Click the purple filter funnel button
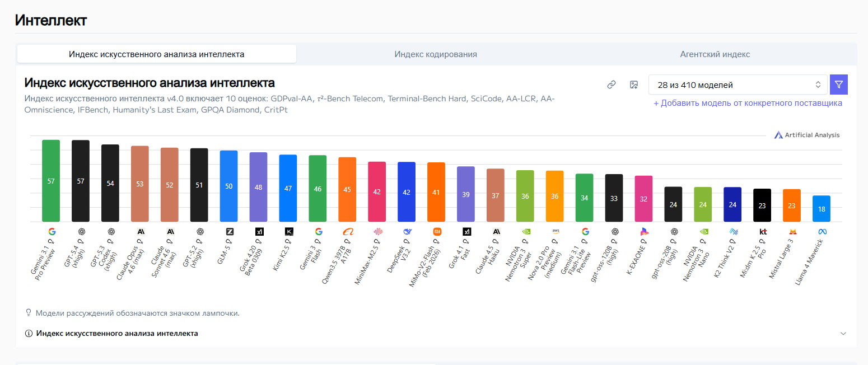 click(838, 85)
